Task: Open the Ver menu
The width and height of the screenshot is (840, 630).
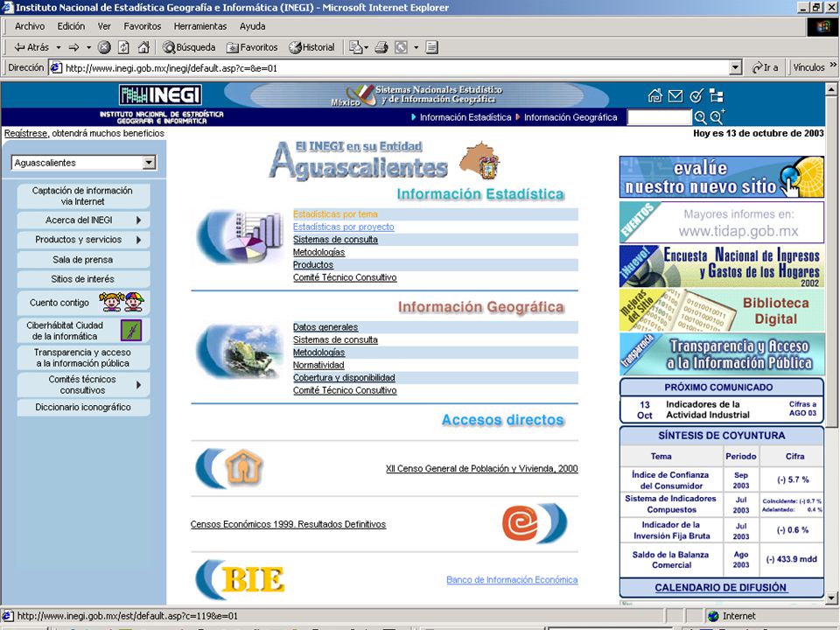Action: click(x=104, y=26)
